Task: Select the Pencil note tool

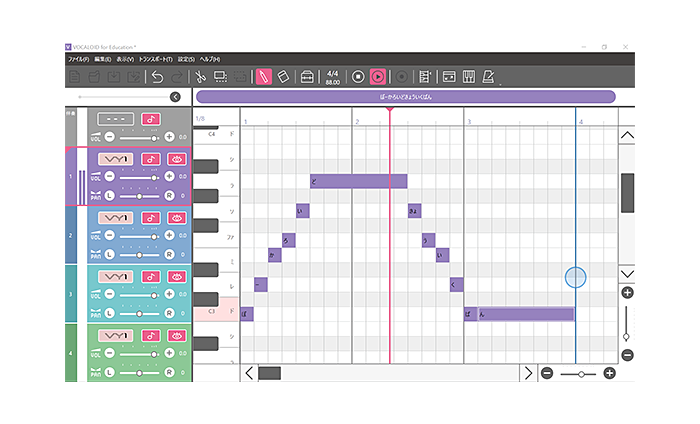Action: (x=263, y=77)
